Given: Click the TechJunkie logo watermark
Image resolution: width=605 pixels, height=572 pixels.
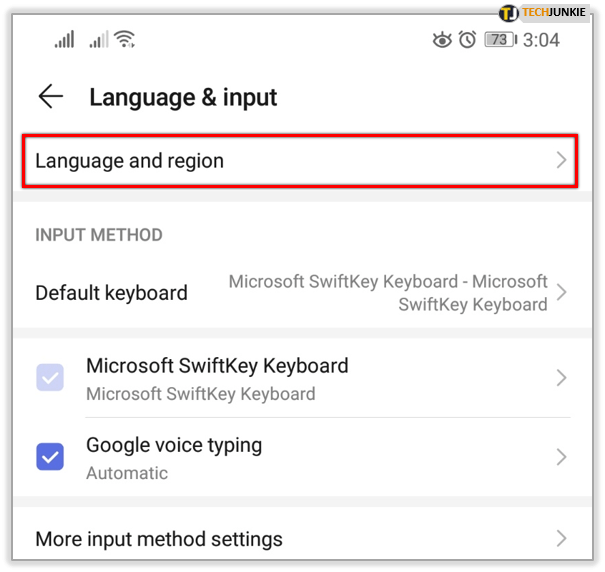Looking at the screenshot, I should click(543, 13).
